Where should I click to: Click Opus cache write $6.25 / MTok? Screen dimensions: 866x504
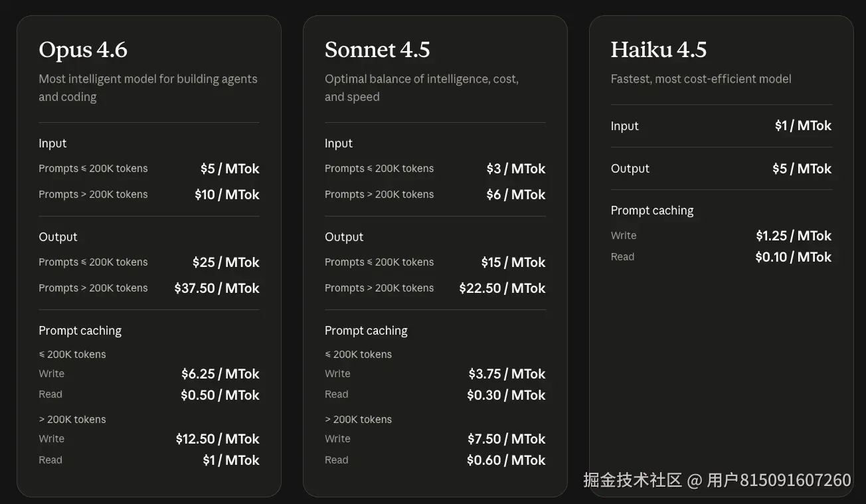point(220,374)
